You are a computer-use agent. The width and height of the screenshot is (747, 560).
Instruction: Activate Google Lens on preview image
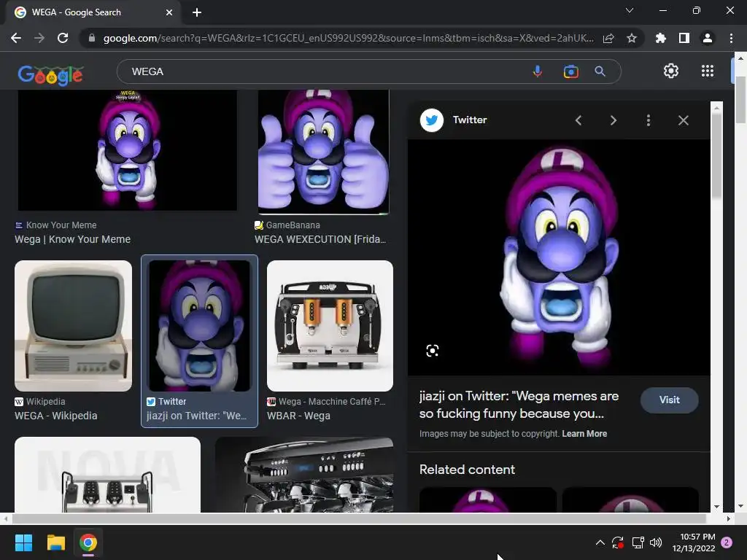tap(432, 351)
